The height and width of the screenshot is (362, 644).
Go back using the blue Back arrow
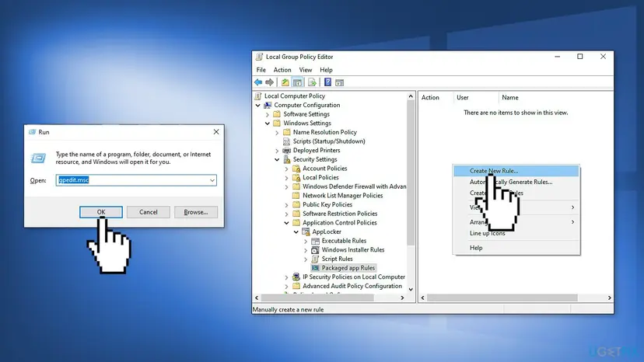tap(258, 82)
